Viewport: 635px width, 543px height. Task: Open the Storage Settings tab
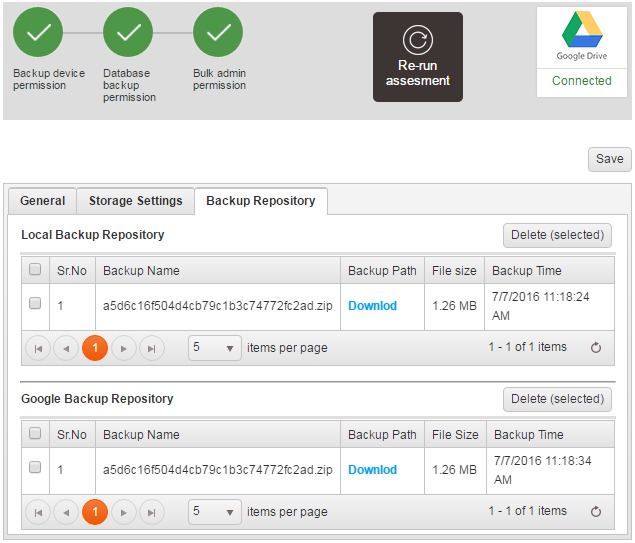click(x=135, y=201)
